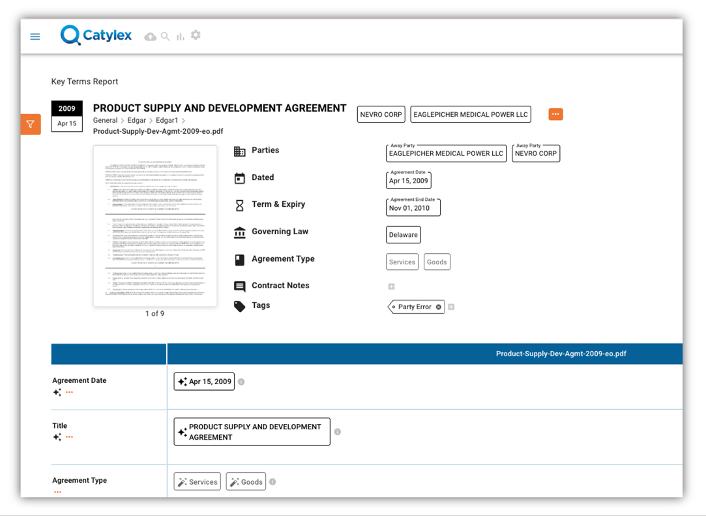Click the Governing Law bank icon
This screenshot has width=706, height=516.
[x=240, y=232]
